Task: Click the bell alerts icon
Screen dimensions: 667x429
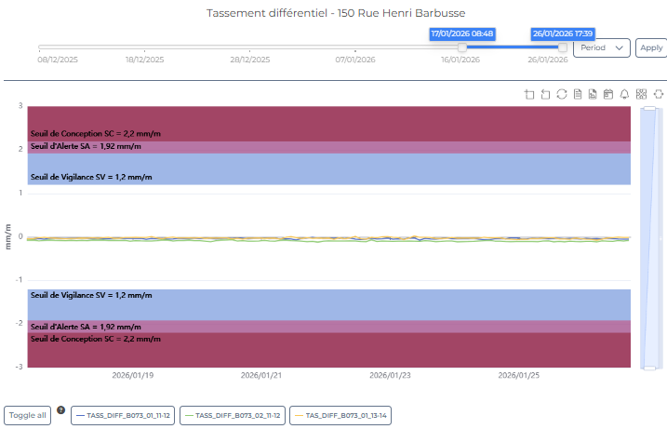Action: [x=625, y=95]
